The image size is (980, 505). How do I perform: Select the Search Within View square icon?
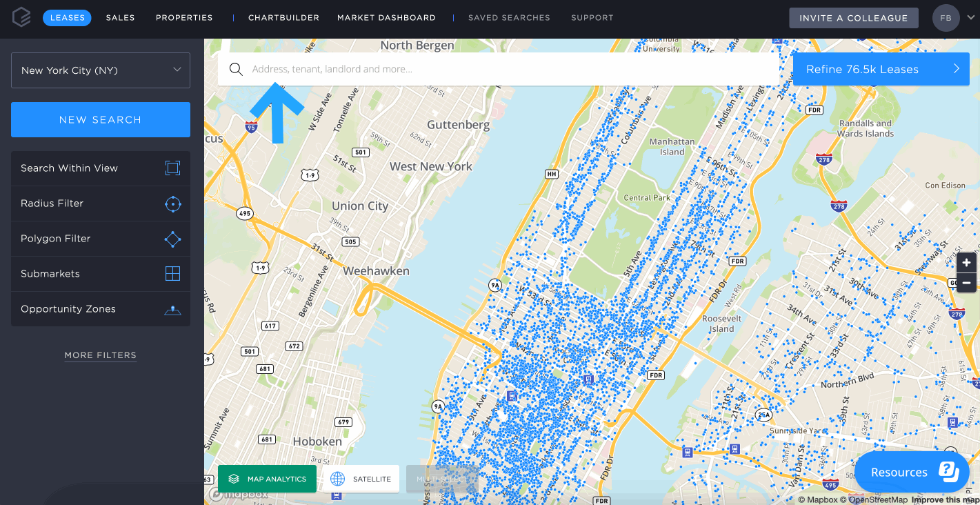coord(172,168)
